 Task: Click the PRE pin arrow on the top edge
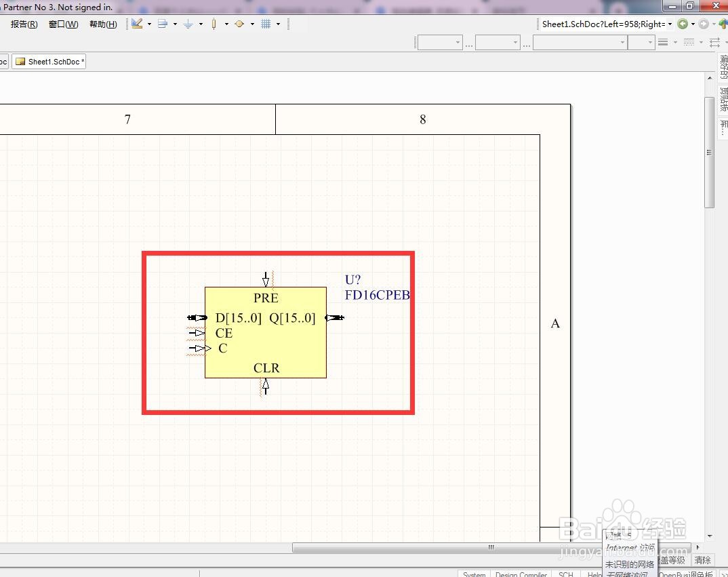point(266,279)
